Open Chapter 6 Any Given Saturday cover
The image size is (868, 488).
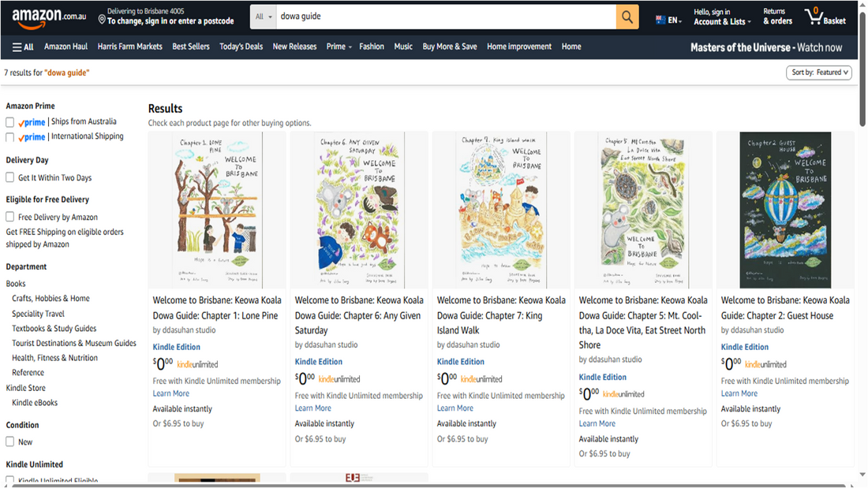click(359, 210)
